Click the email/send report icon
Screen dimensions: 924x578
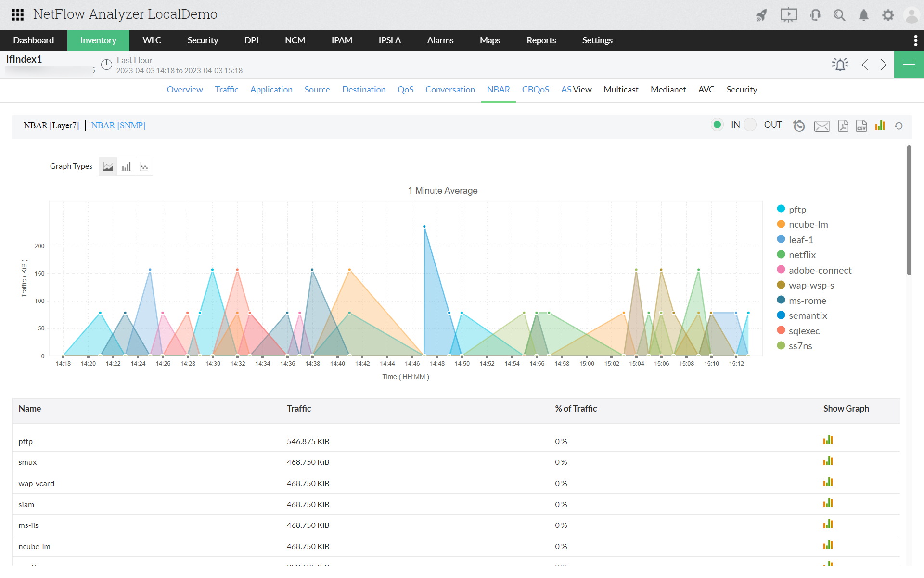click(x=821, y=126)
